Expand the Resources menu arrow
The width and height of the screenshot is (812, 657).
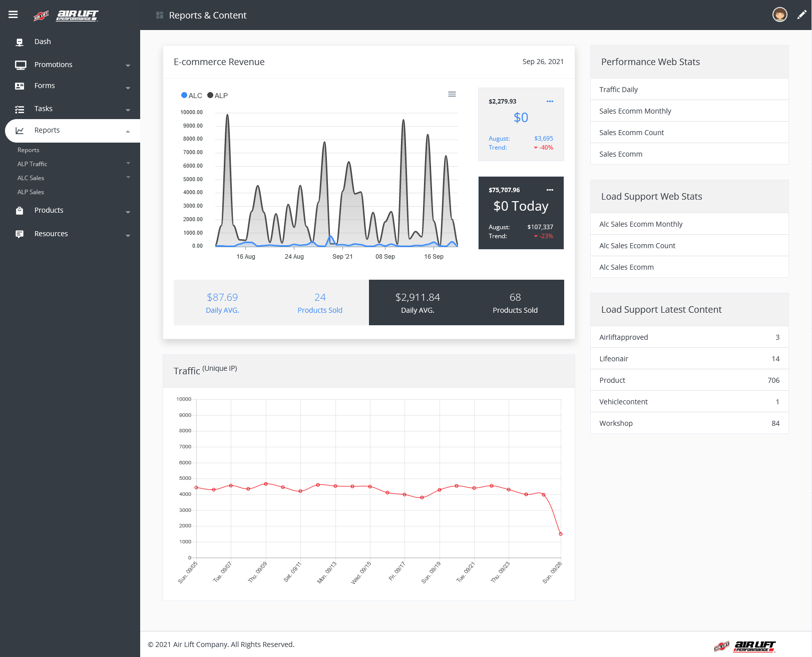pyautogui.click(x=128, y=236)
